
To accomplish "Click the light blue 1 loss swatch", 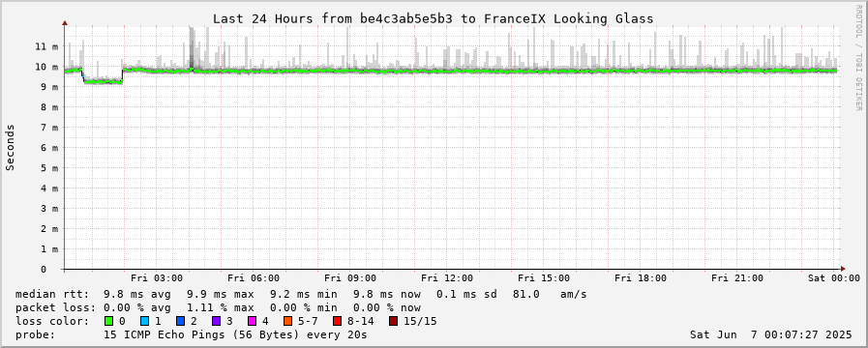I will 144,321.
